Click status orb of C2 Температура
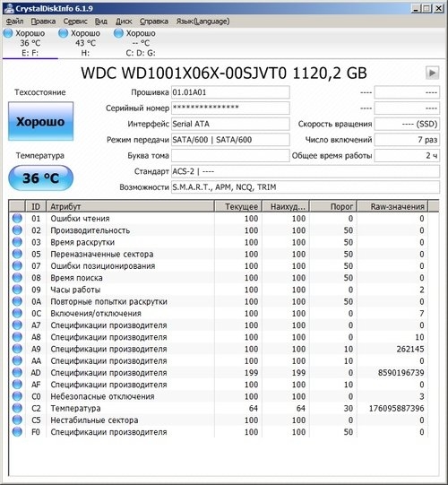The width and height of the screenshot is (448, 485). (17, 408)
